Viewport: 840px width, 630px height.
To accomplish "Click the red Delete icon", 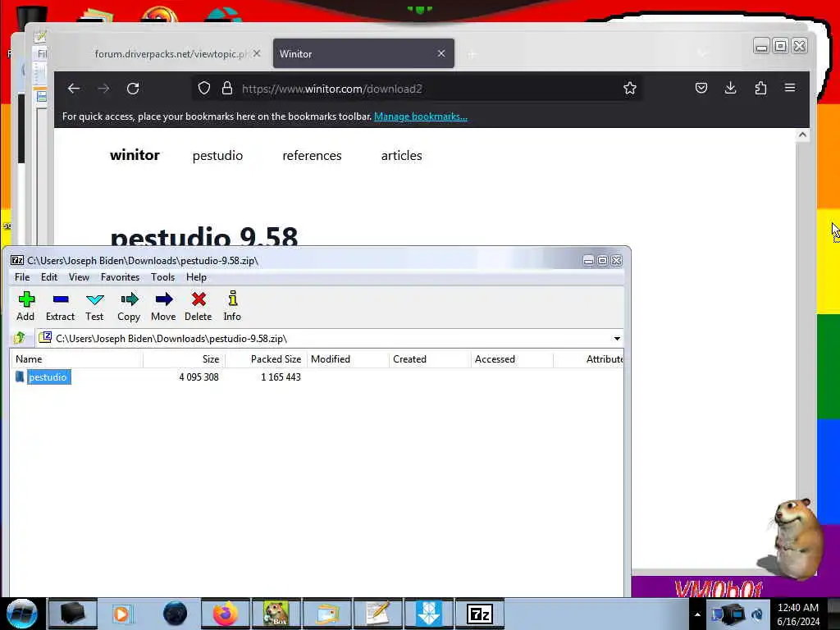I will [199, 306].
